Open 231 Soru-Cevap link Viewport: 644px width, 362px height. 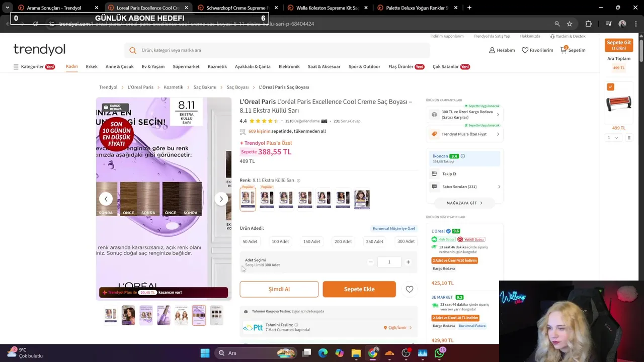347,121
